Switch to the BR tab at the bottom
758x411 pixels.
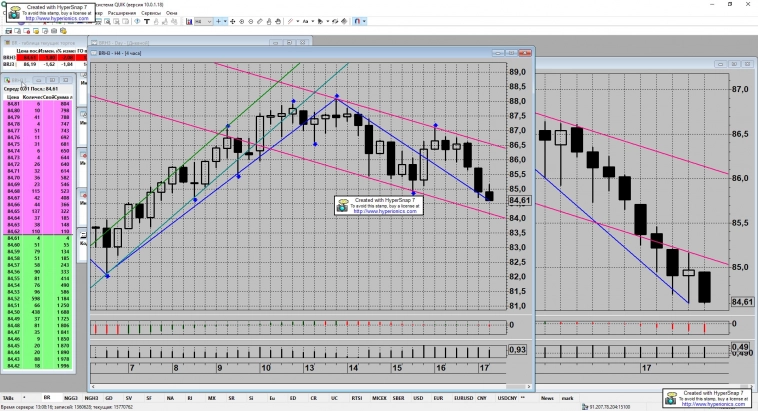(47, 398)
